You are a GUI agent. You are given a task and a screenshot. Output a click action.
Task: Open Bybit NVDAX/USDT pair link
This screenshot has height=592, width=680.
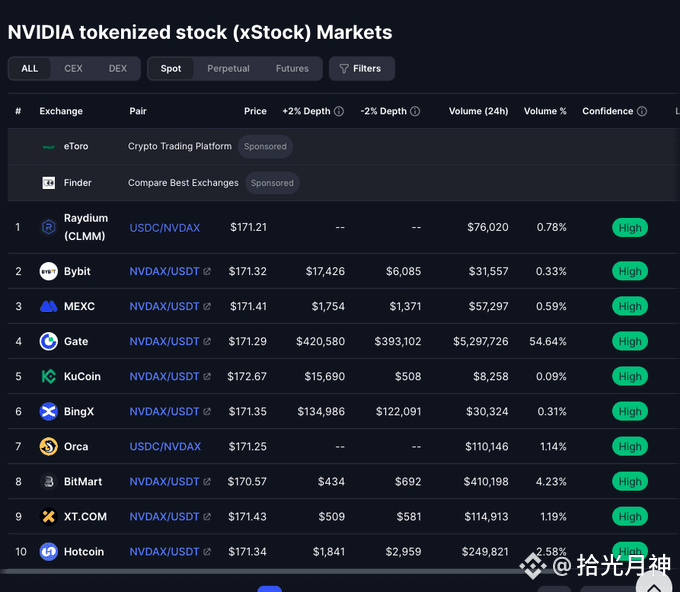pos(164,271)
